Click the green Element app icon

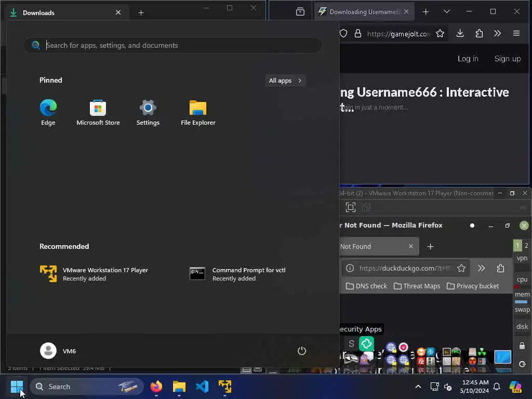point(366,344)
